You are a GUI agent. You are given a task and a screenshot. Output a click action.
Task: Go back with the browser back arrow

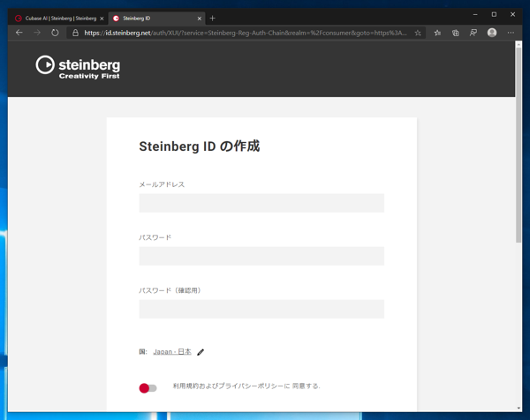[19, 33]
